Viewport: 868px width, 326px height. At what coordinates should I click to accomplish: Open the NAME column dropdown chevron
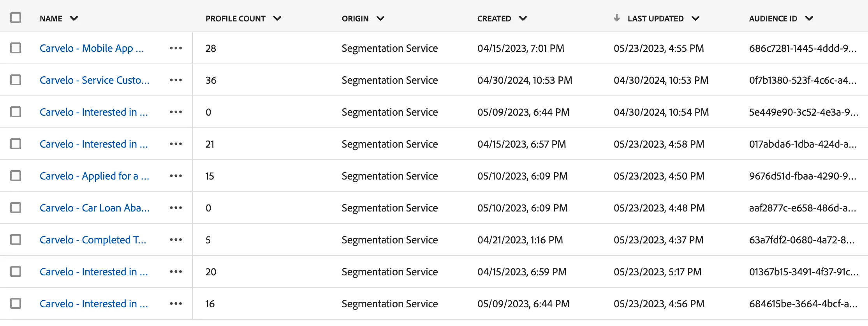coord(74,18)
